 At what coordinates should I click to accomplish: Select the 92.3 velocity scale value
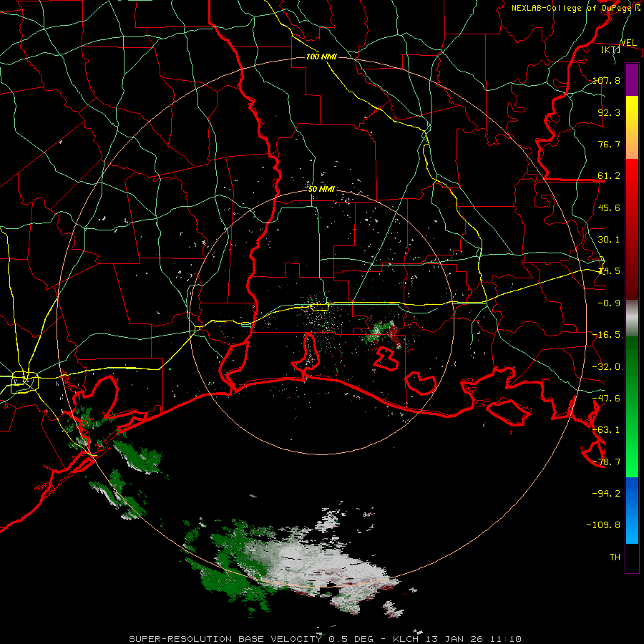coord(609,112)
